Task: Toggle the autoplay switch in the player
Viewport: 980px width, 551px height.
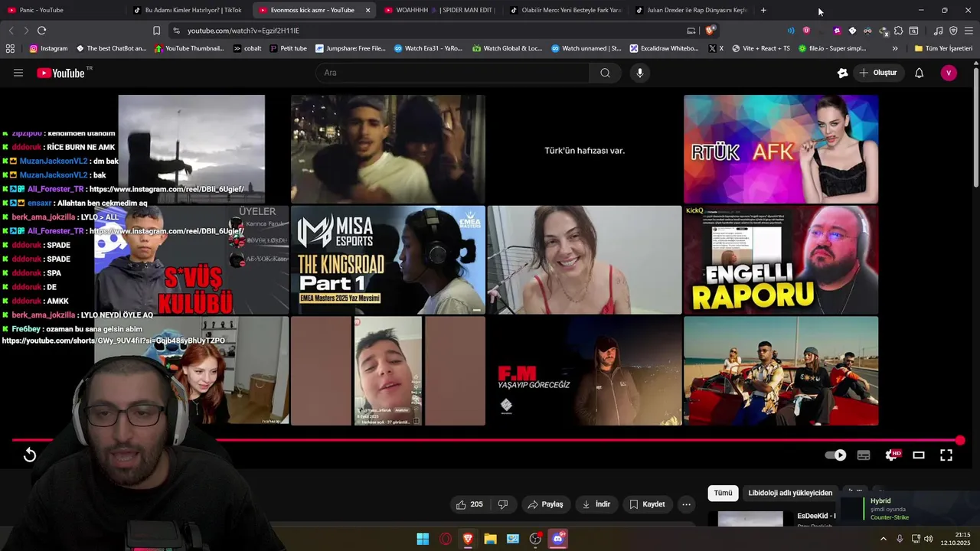Action: (x=835, y=455)
